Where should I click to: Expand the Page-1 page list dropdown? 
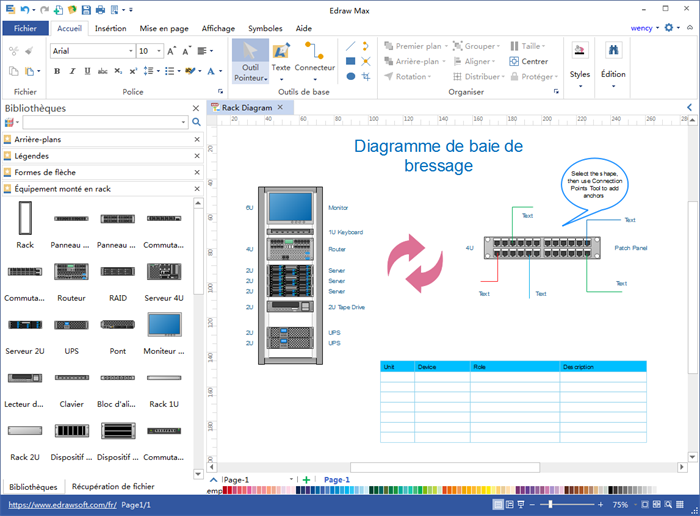click(292, 480)
